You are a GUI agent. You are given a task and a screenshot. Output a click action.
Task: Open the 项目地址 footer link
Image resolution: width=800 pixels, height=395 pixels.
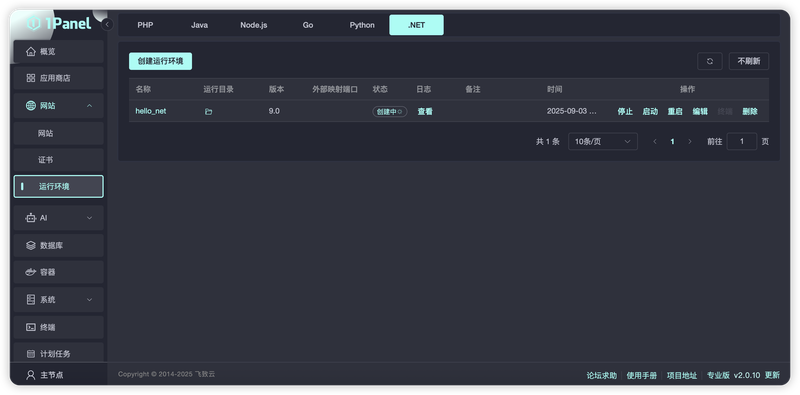pos(682,375)
